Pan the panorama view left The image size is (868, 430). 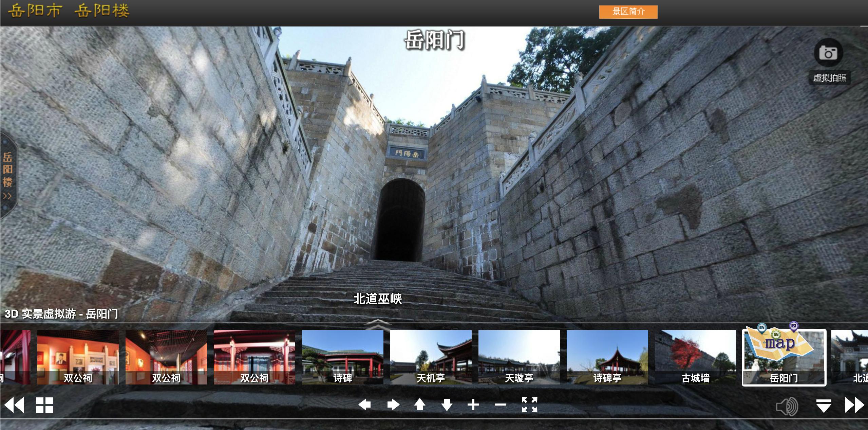coord(365,405)
